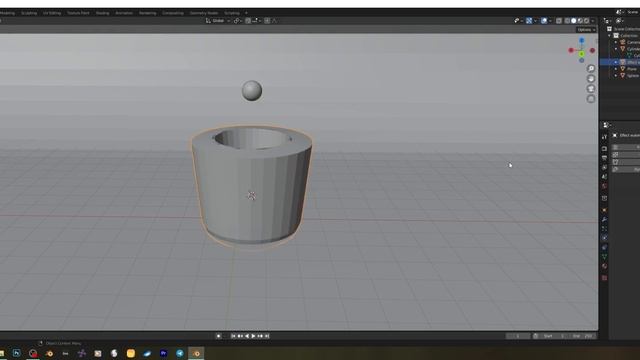640x360 pixels.
Task: Toggle X-ray mode in viewport header
Action: pyautogui.click(x=559, y=21)
